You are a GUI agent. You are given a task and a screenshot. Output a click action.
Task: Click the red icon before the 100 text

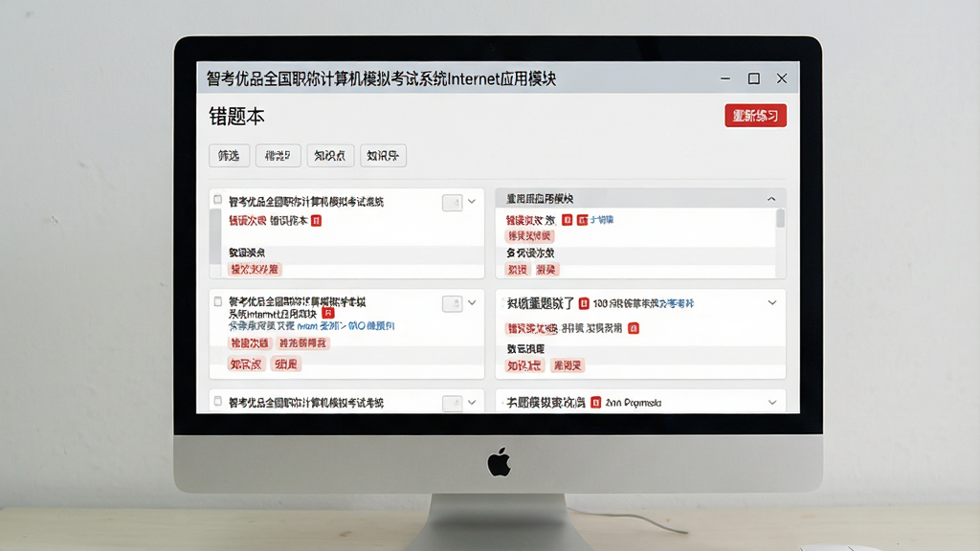tap(584, 303)
